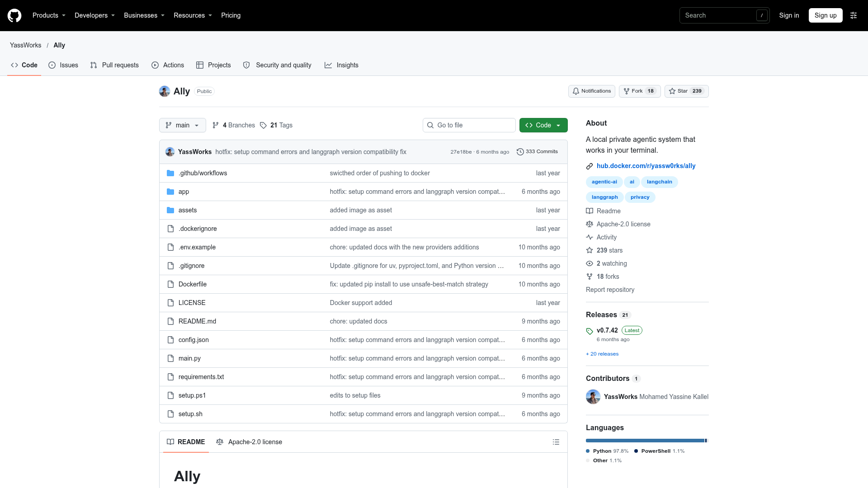Select the Apache-2.0 license tab

(249, 442)
